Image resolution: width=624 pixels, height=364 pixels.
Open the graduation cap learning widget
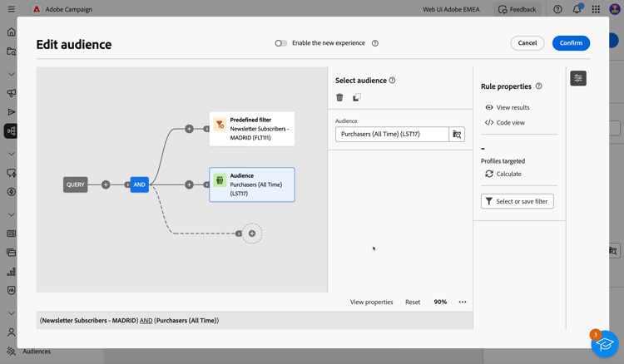pos(605,344)
